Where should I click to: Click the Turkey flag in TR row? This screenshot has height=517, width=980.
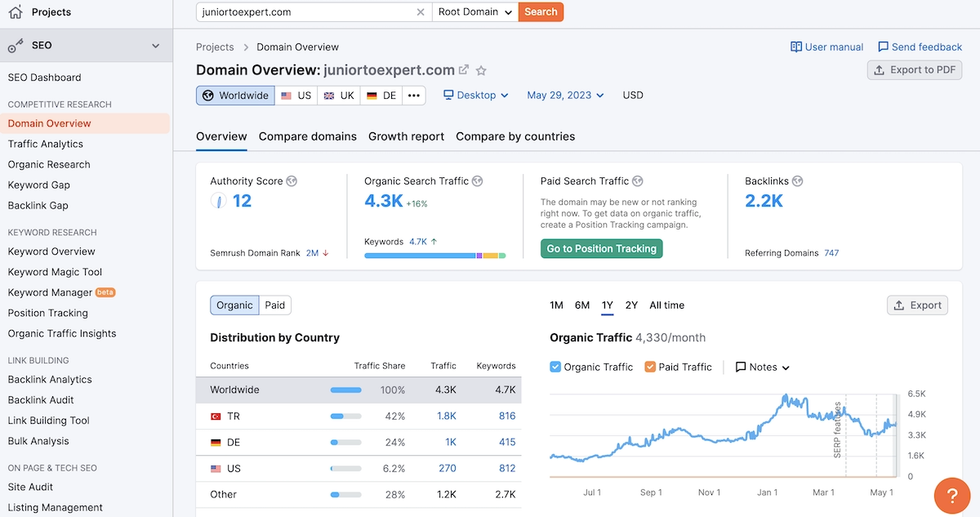(x=216, y=417)
